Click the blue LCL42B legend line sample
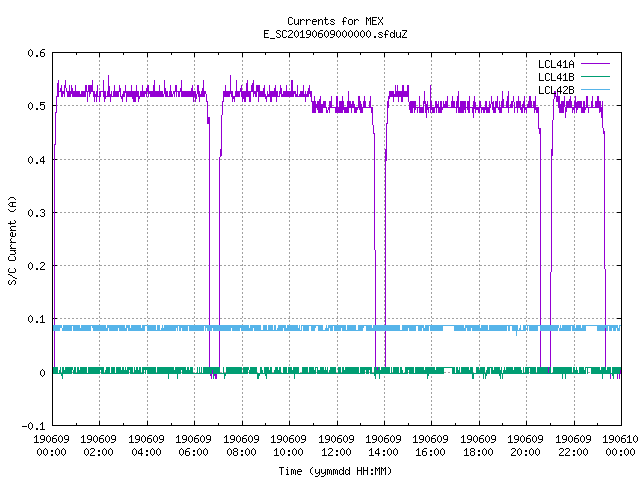 coord(595,89)
